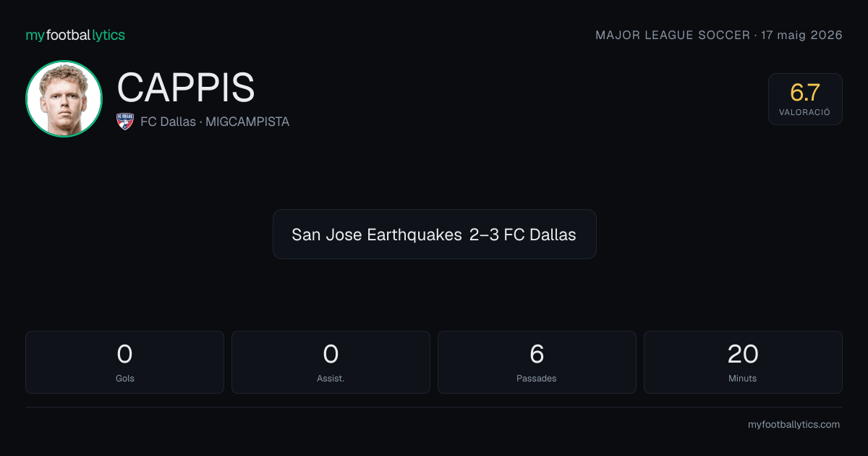Image resolution: width=868 pixels, height=456 pixels.
Task: Open the San Jose Earthquakes 2–3 FC Dallas score card
Action: 434,235
